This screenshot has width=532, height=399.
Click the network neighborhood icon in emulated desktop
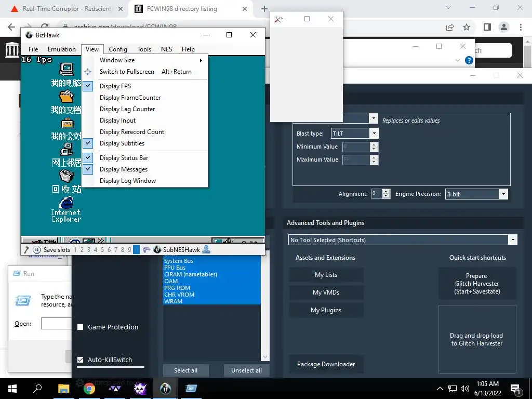(66, 150)
